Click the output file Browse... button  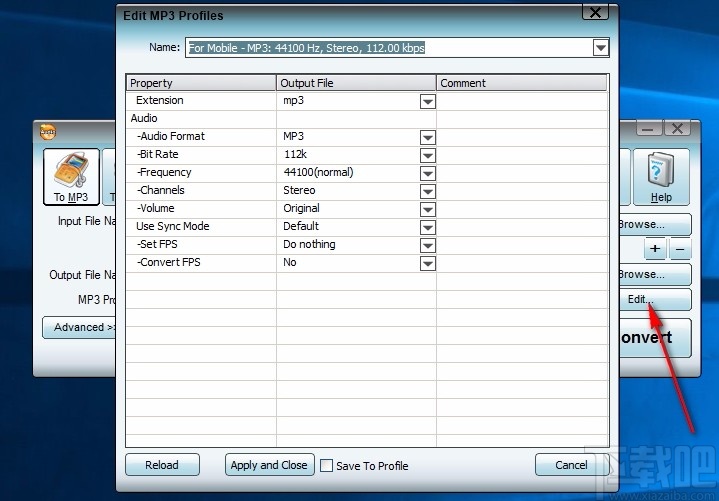pos(655,274)
